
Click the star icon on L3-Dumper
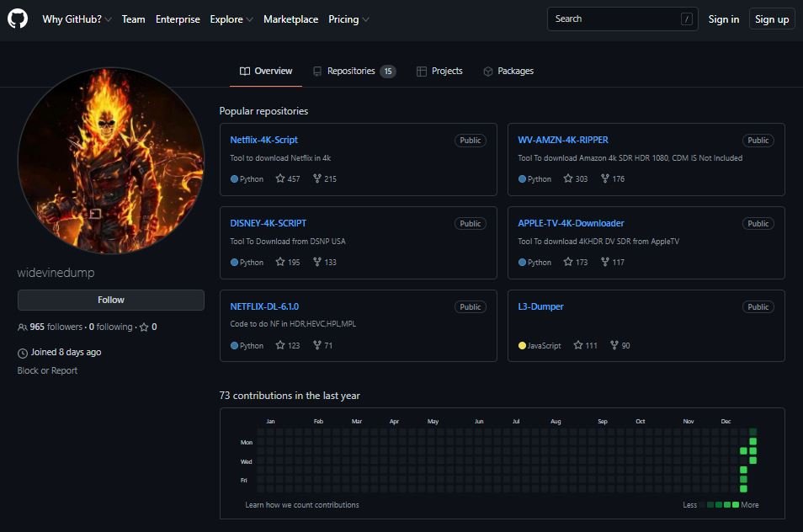(578, 345)
